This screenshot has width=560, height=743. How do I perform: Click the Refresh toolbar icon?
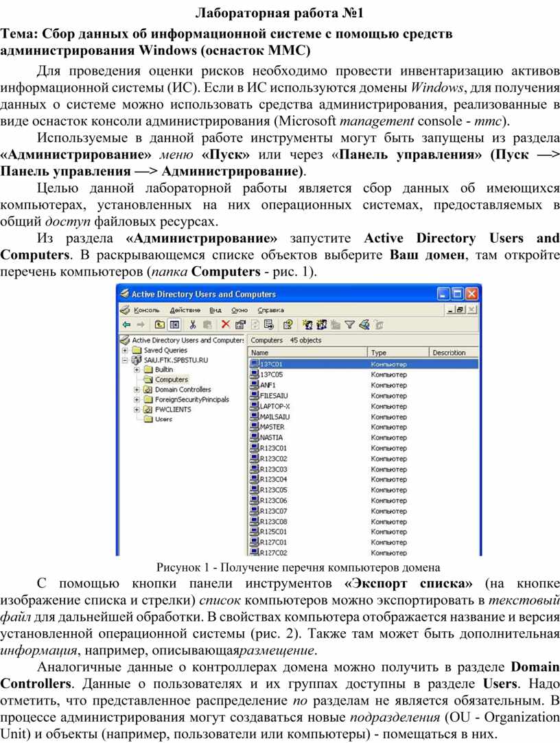(255, 325)
